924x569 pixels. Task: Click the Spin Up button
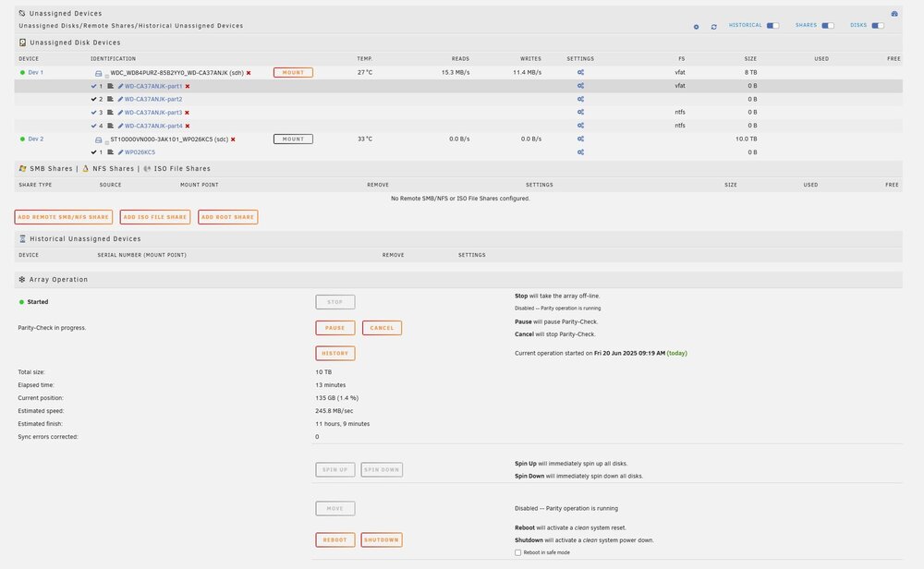click(334, 469)
